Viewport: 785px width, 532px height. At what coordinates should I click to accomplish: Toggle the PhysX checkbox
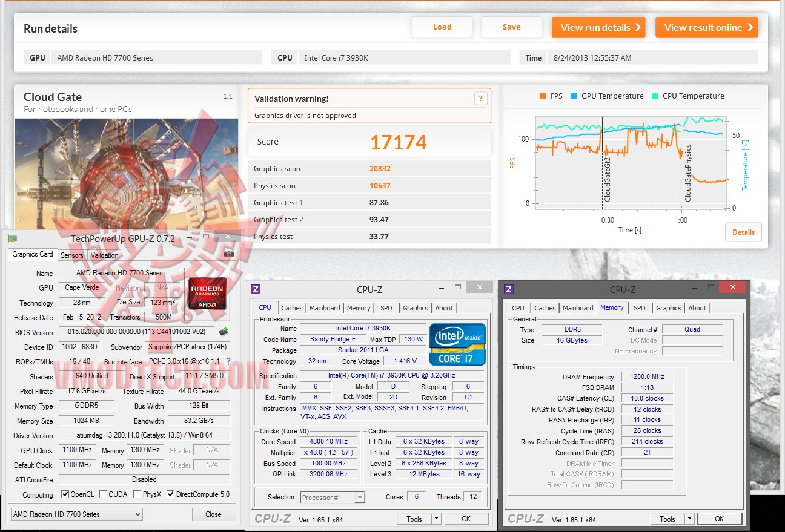coord(137,494)
